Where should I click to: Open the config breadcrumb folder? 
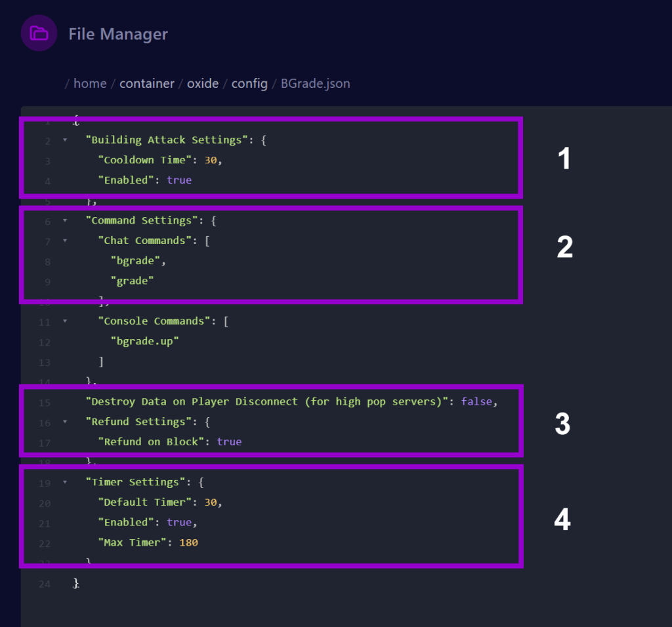coord(249,83)
